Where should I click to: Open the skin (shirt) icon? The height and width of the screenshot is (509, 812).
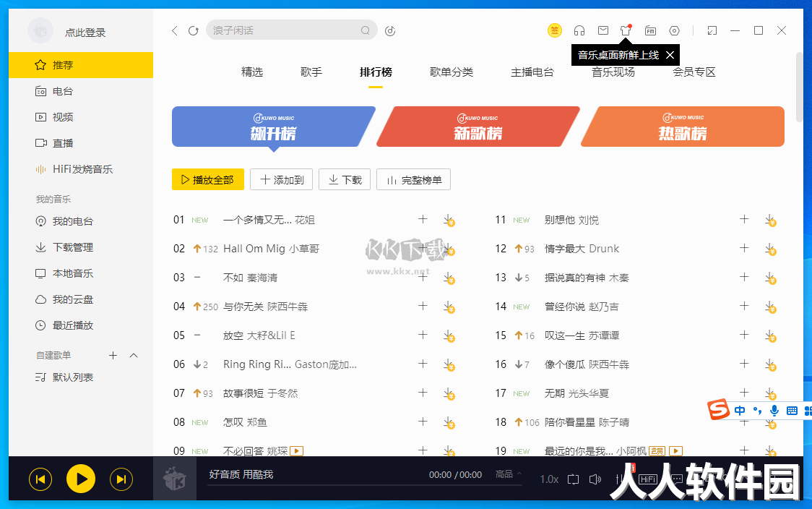[626, 30]
